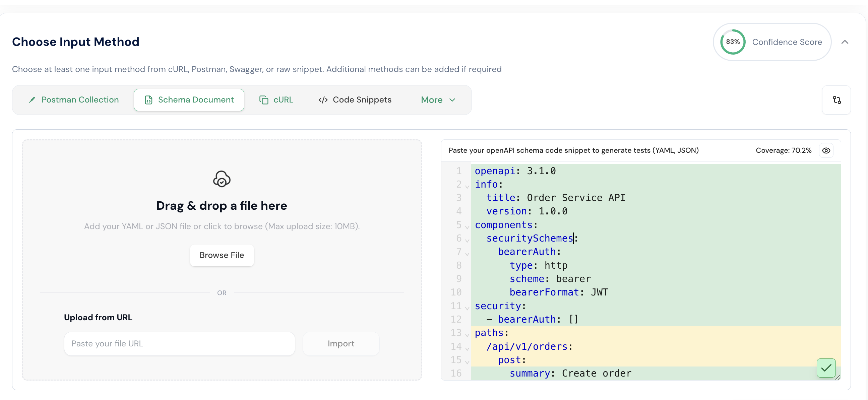Screen dimensions: 868x400
Task: Switch to the Schema Document tab
Action: click(189, 99)
